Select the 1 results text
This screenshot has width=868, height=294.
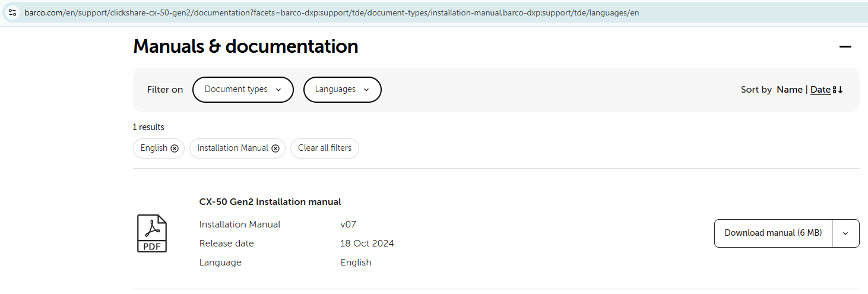click(x=148, y=127)
